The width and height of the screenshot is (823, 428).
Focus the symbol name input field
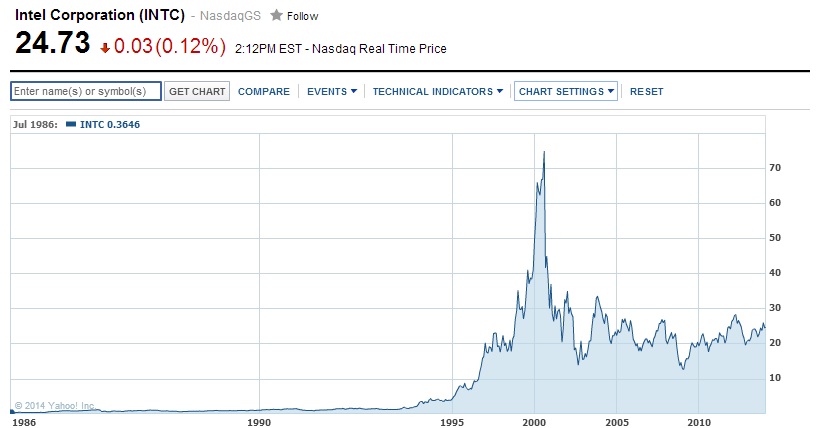[86, 91]
